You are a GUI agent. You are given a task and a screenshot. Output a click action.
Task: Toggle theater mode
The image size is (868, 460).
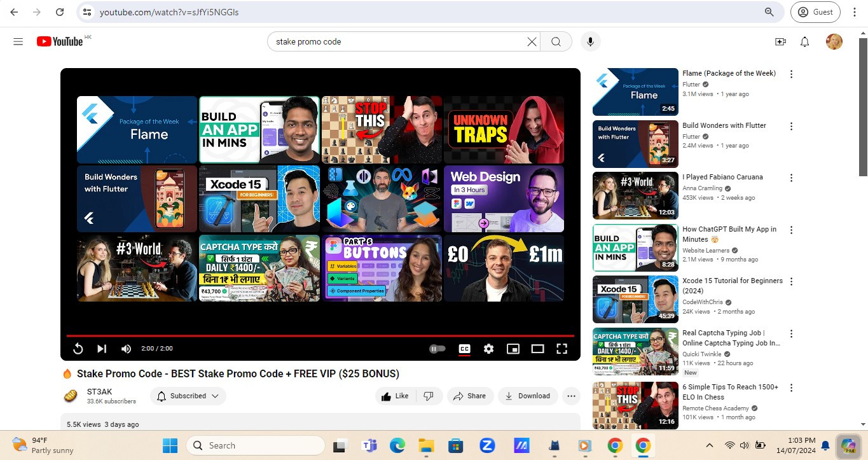tap(537, 349)
